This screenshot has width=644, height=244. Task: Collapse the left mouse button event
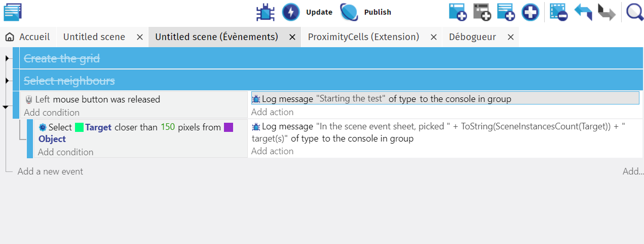point(6,107)
